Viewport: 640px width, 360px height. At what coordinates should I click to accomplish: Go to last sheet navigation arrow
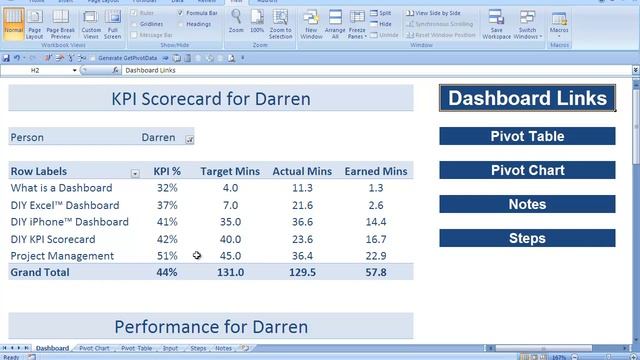pos(27,348)
